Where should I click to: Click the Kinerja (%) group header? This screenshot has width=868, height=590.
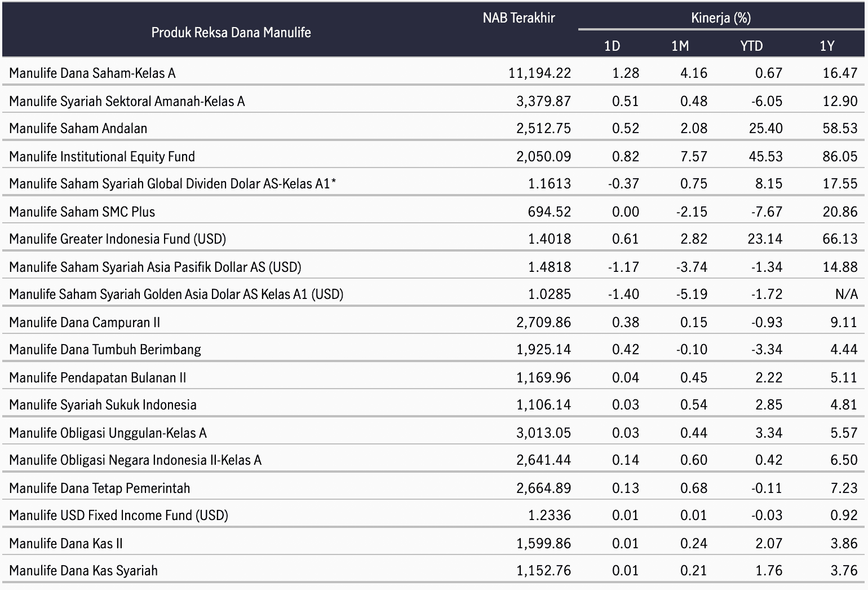720,18
